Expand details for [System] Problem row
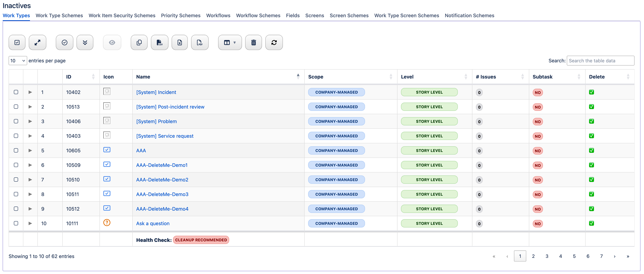The height and width of the screenshot is (274, 644). [x=30, y=121]
